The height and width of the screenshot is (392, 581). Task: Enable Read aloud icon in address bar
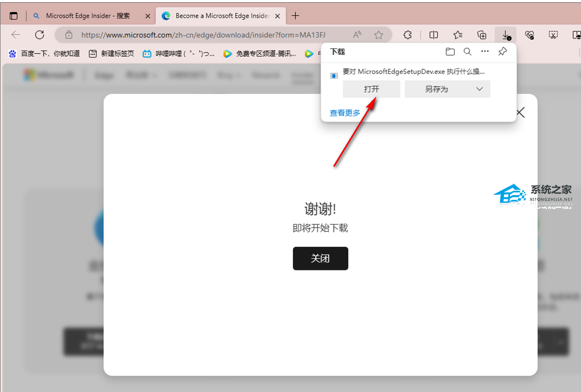(x=357, y=35)
